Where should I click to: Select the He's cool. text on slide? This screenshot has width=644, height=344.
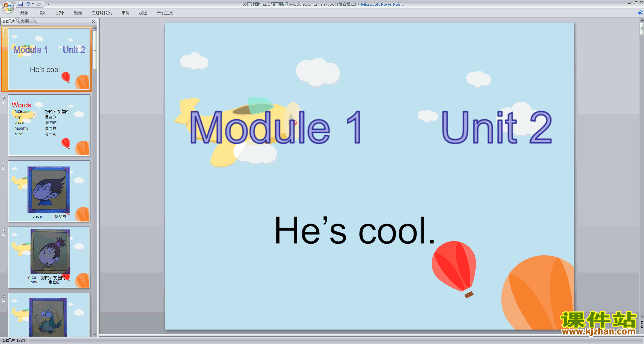[x=355, y=231]
